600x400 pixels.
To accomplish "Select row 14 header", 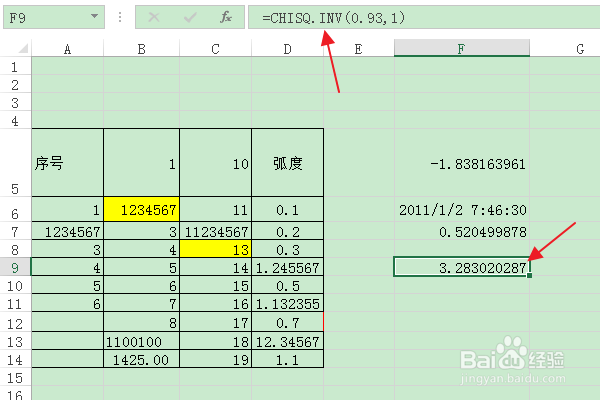I will (x=15, y=359).
